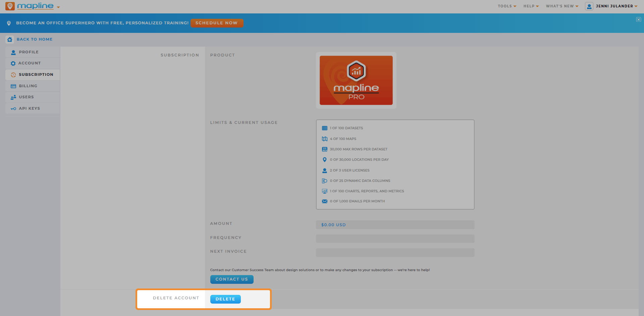Click the Billing card icon
644x316 pixels.
(x=13, y=86)
